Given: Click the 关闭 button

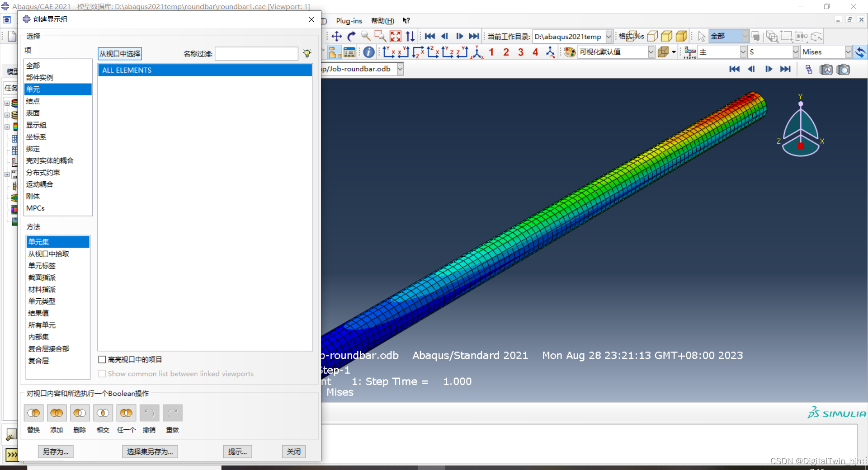Looking at the screenshot, I should coord(294,451).
